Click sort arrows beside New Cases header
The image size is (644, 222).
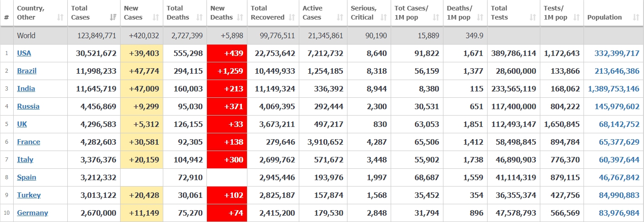(x=156, y=17)
